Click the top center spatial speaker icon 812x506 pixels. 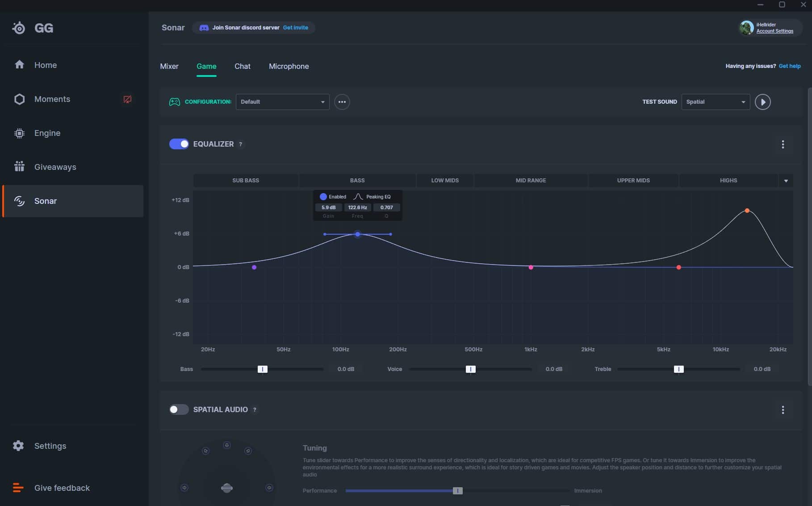(227, 445)
